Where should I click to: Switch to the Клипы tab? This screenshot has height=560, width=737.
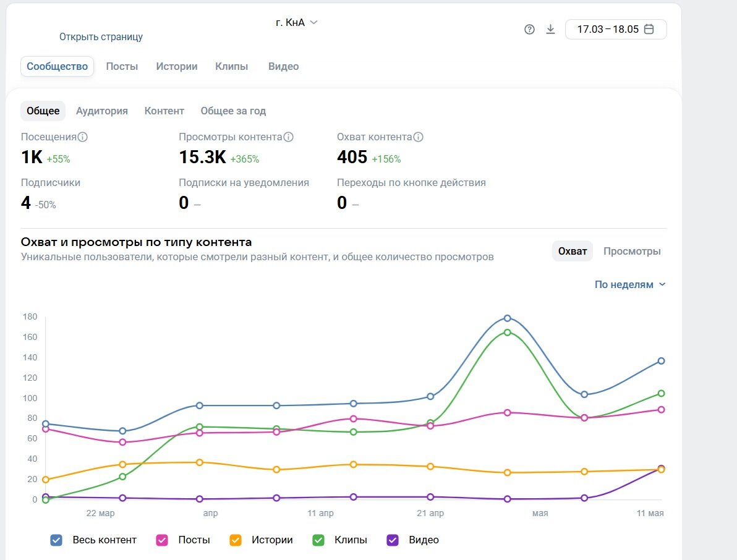(x=232, y=66)
